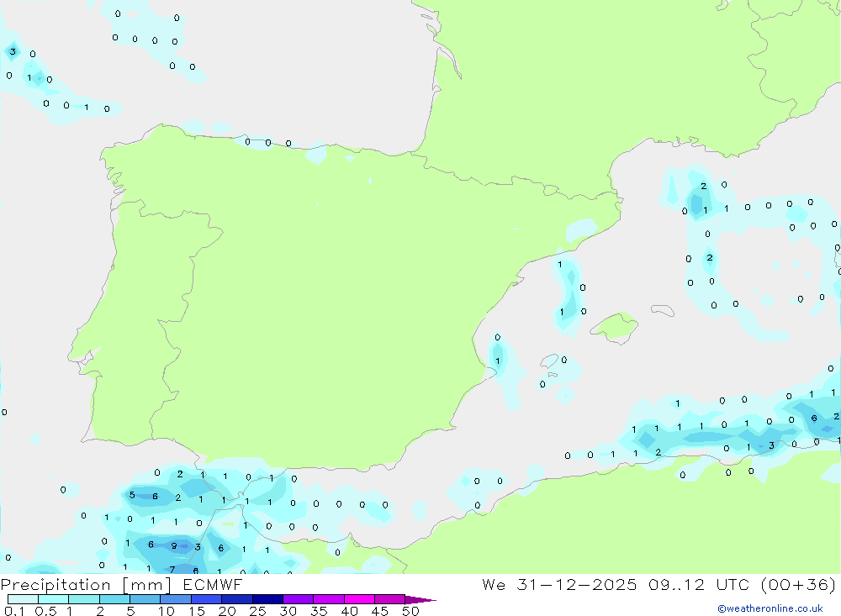Screen dimensions: 841x616
Task: Click the "ECMWF" model label
Action: click(x=213, y=584)
